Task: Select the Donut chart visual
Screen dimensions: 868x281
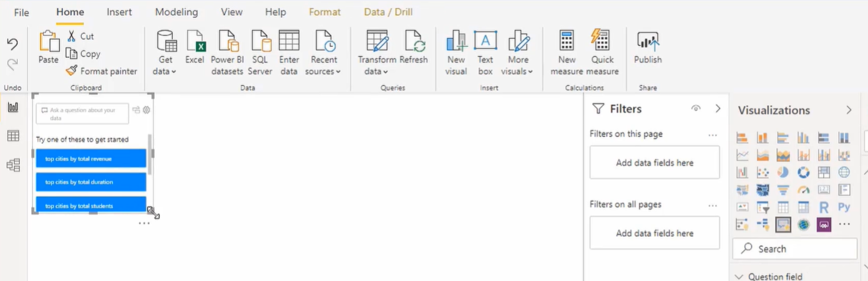Action: pyautogui.click(x=803, y=173)
